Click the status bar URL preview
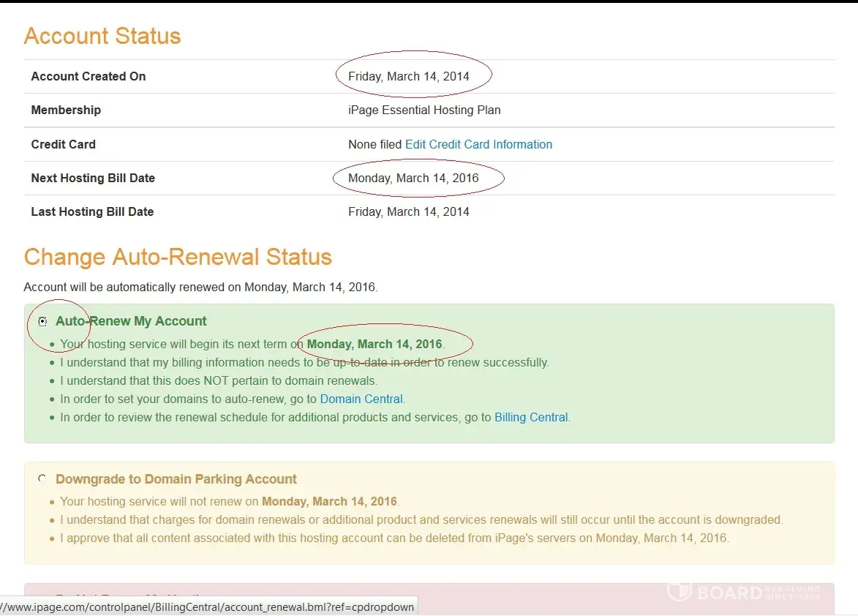The height and width of the screenshot is (616, 858). [x=208, y=607]
